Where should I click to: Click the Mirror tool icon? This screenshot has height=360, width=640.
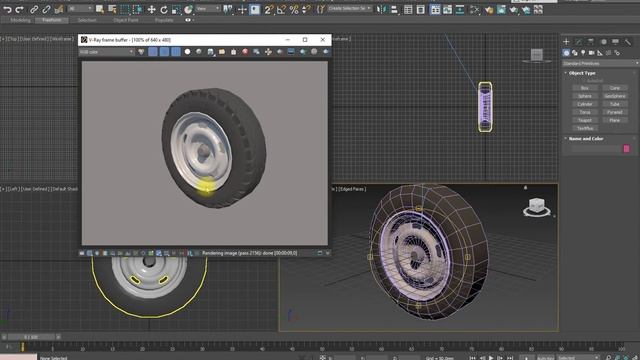381,9
